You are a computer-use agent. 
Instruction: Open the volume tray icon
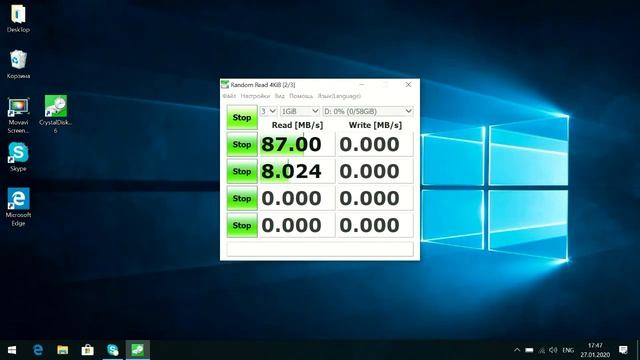pyautogui.click(x=553, y=350)
